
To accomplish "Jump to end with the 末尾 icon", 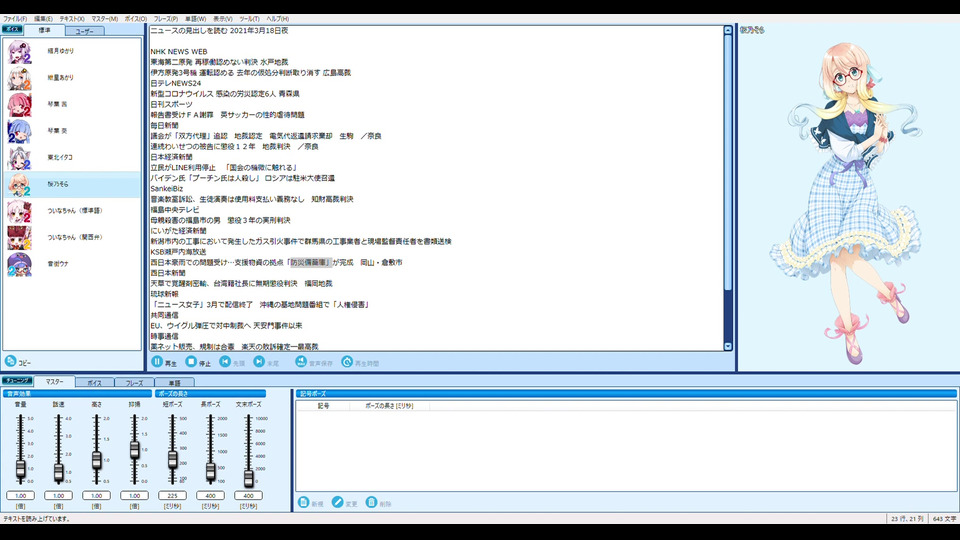I will tap(260, 362).
